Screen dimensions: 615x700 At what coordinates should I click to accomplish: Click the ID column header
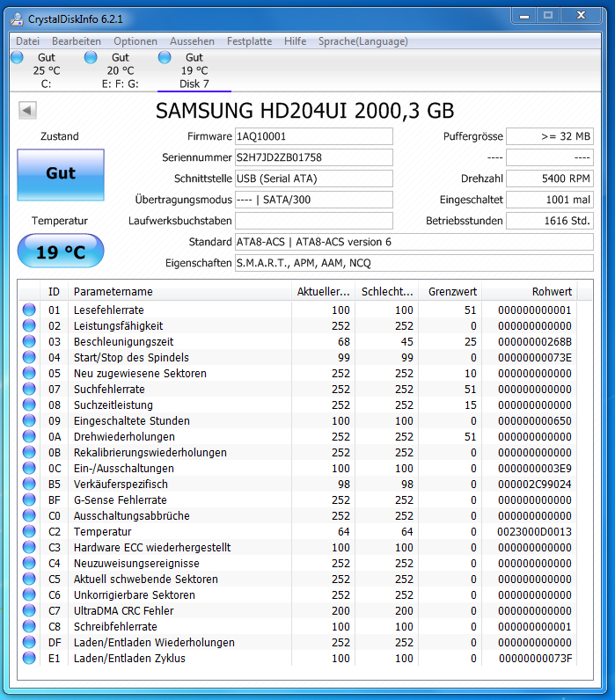pyautogui.click(x=54, y=291)
